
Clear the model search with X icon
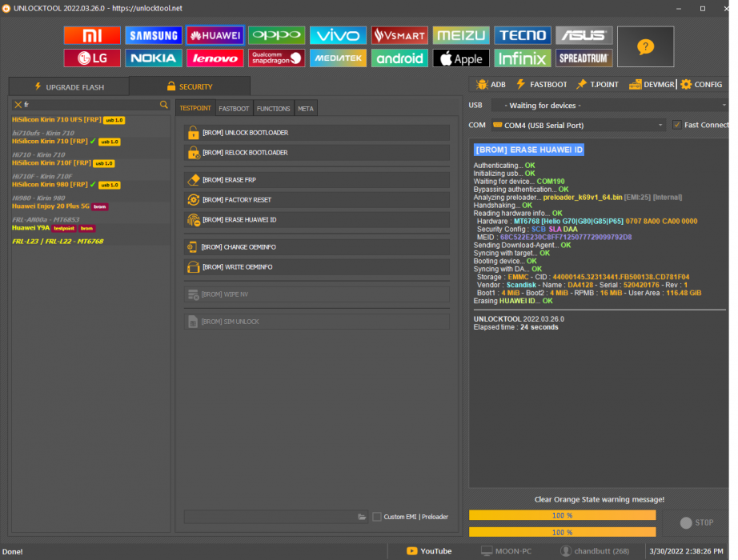(18, 105)
